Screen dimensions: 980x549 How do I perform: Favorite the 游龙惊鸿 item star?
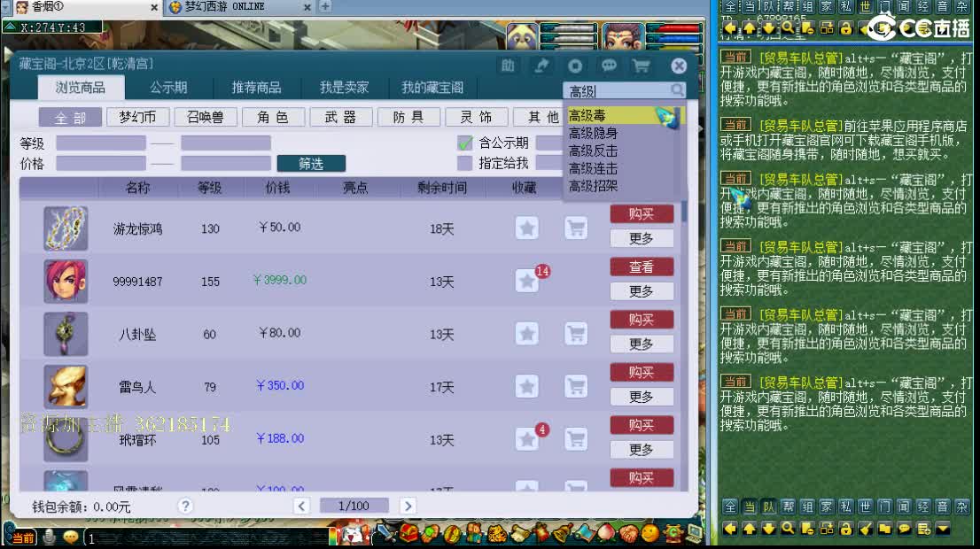pyautogui.click(x=527, y=228)
